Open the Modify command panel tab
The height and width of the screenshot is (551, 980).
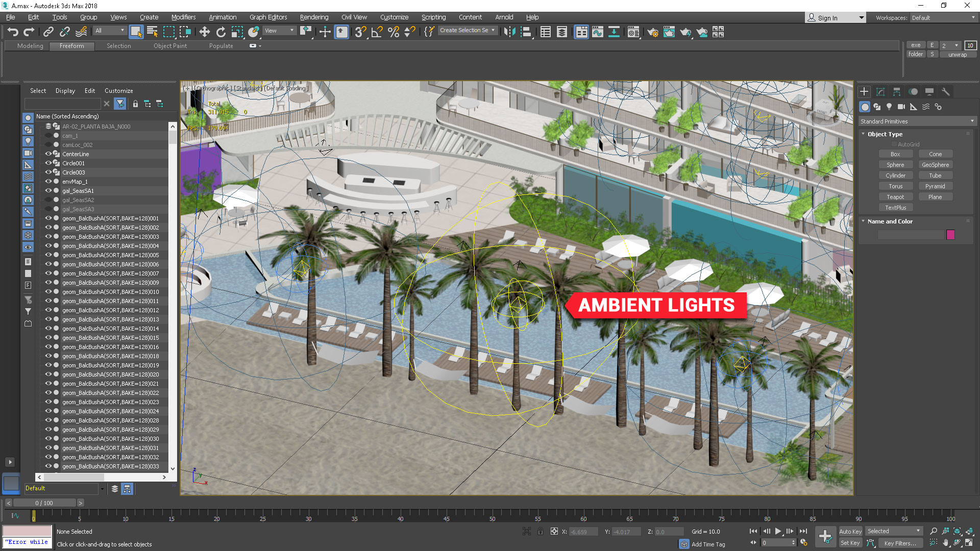pyautogui.click(x=880, y=92)
